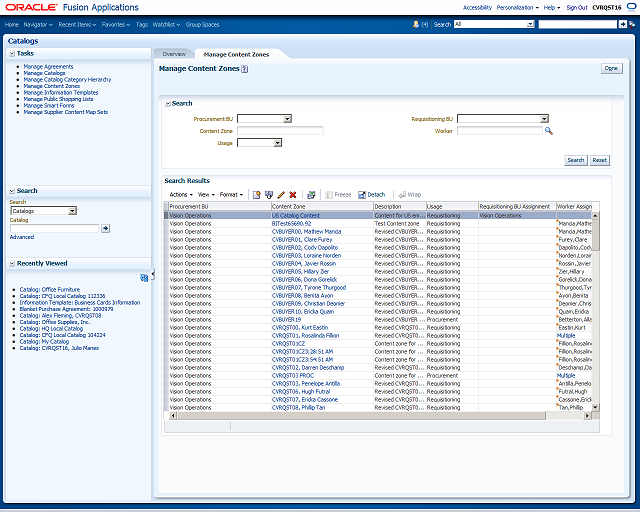Open the Help menu
640x512 pixels.
(x=551, y=7)
